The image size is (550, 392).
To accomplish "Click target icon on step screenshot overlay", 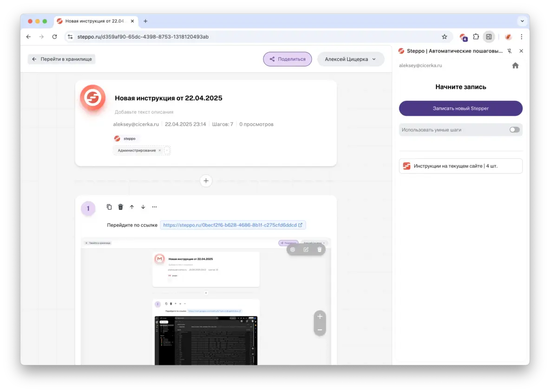I will [293, 250].
